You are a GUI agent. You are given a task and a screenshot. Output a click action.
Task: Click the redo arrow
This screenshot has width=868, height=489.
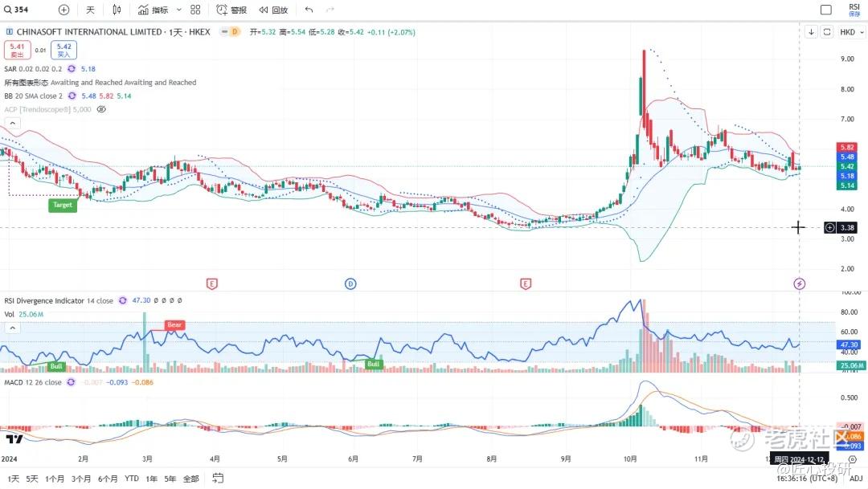pos(330,10)
